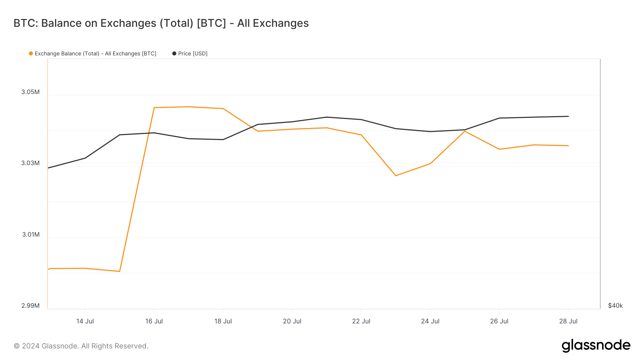The image size is (644, 362).
Task: Click the 3.03M y-axis label
Action: 30,163
